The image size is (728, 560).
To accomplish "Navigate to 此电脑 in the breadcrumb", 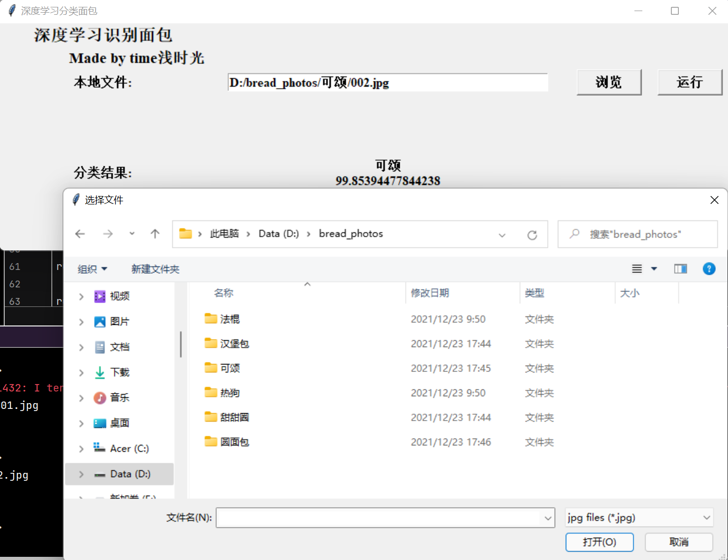I will pyautogui.click(x=224, y=234).
